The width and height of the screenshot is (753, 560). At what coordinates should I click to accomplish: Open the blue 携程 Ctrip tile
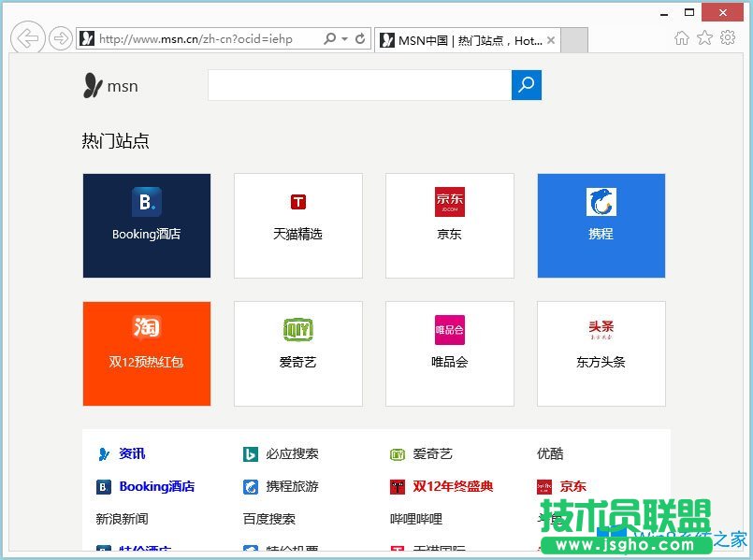pos(601,224)
